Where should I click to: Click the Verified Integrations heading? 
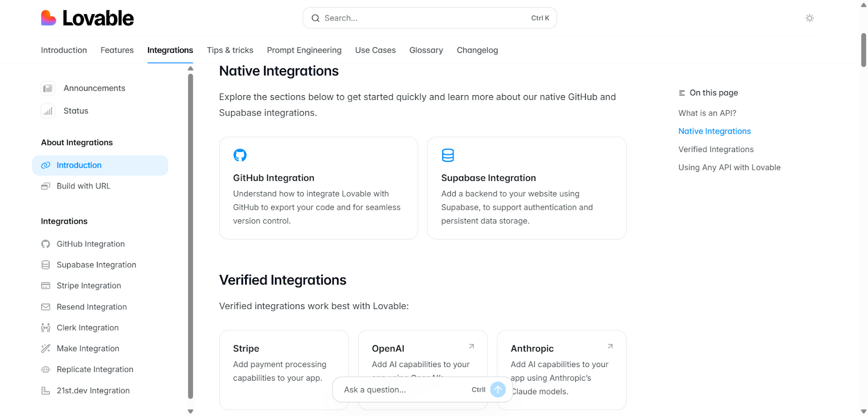pyautogui.click(x=283, y=280)
